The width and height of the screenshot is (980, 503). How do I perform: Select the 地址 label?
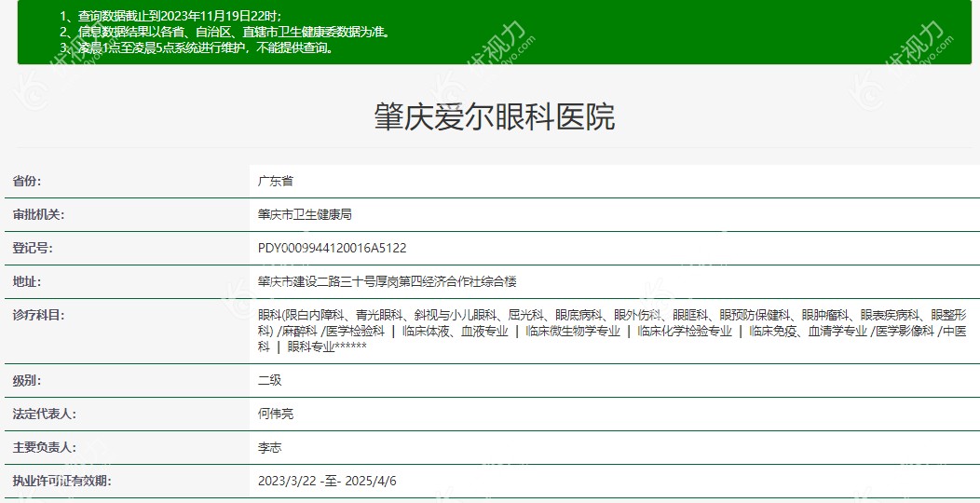click(x=27, y=282)
